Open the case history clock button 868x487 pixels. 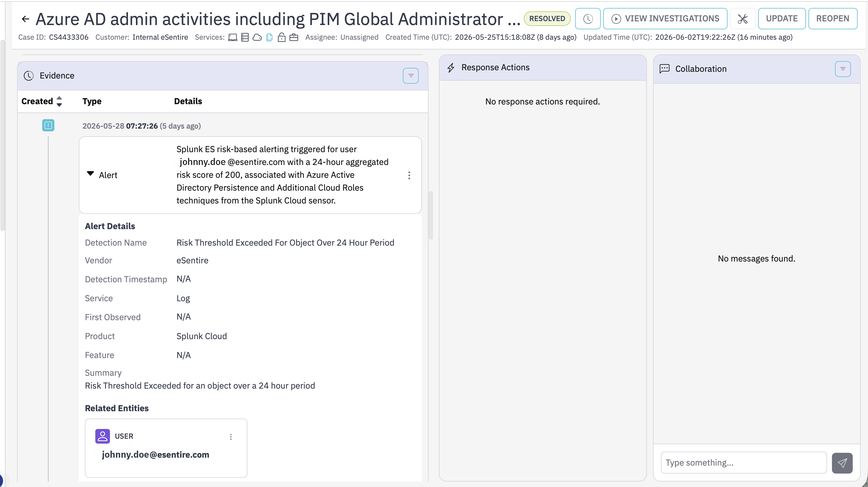tap(588, 19)
